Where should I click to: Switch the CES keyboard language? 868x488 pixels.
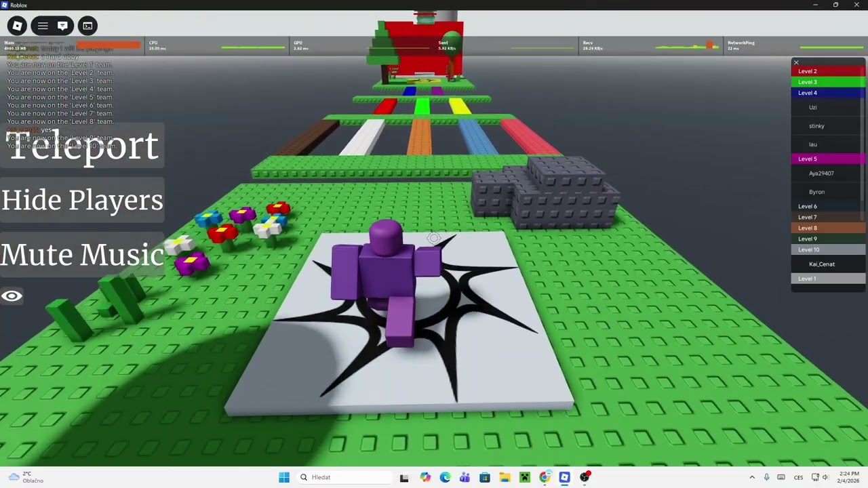pyautogui.click(x=798, y=477)
